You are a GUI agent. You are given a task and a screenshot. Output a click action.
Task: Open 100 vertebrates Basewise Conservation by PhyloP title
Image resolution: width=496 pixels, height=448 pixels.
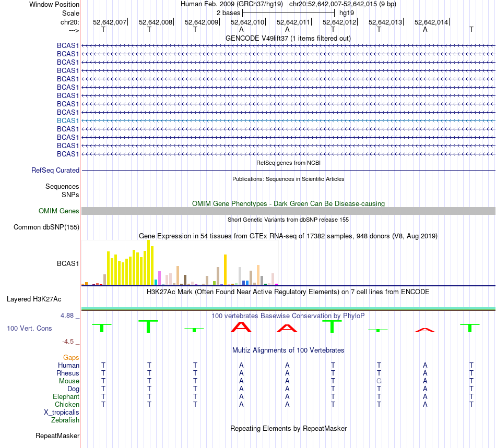[288, 316]
